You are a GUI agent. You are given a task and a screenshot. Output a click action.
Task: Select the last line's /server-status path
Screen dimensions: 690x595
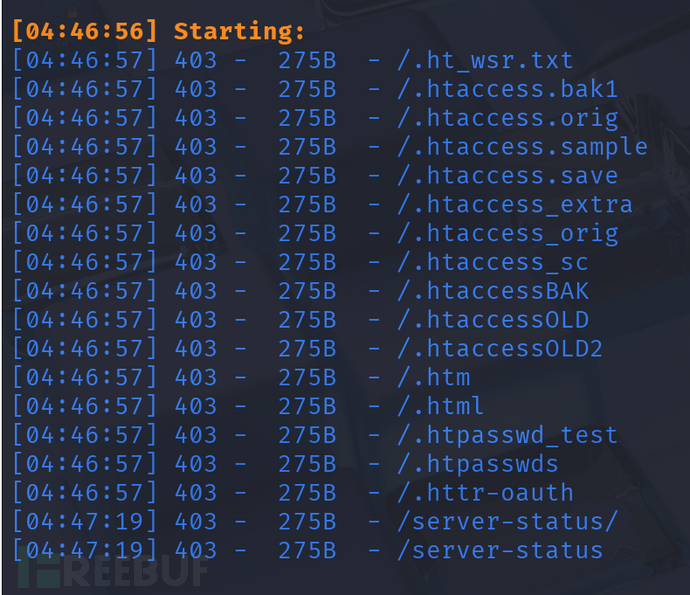(501, 551)
